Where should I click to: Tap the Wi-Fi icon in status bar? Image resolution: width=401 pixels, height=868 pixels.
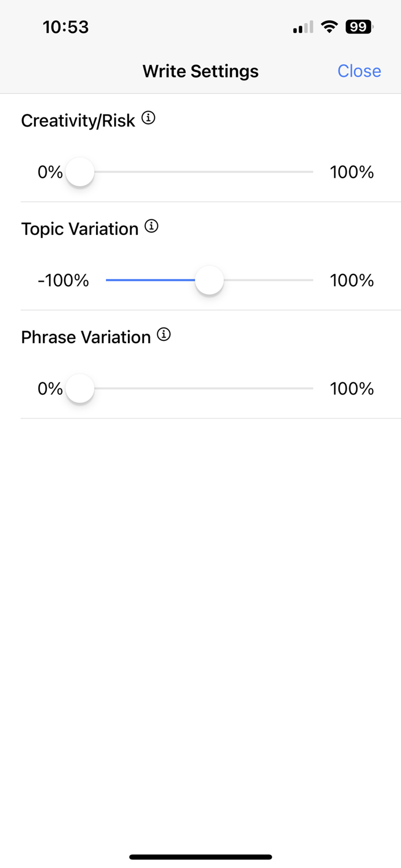[x=329, y=27]
